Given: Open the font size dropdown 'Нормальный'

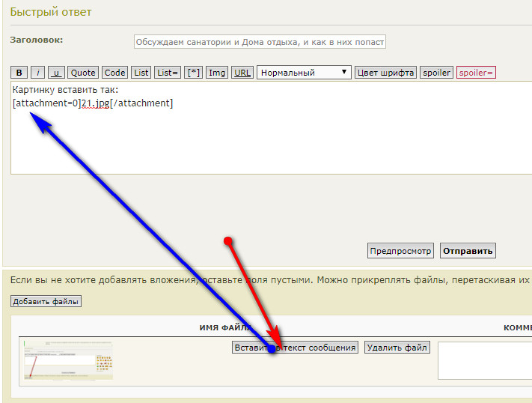Looking at the screenshot, I should pos(304,73).
